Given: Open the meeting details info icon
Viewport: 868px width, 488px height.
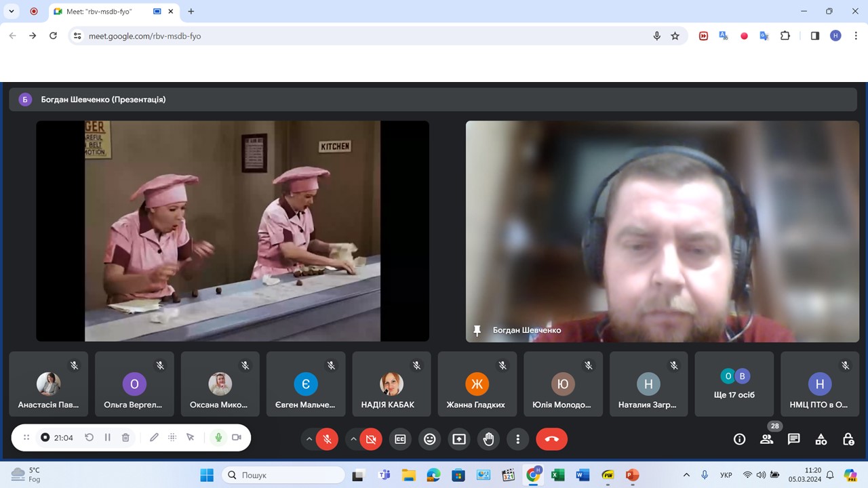Looking at the screenshot, I should (739, 439).
